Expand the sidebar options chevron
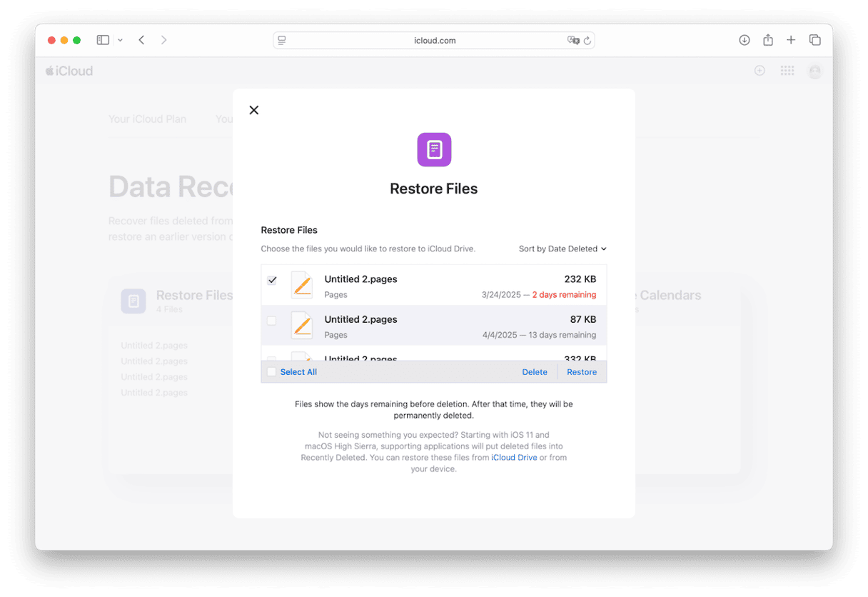868x597 pixels. click(x=120, y=40)
